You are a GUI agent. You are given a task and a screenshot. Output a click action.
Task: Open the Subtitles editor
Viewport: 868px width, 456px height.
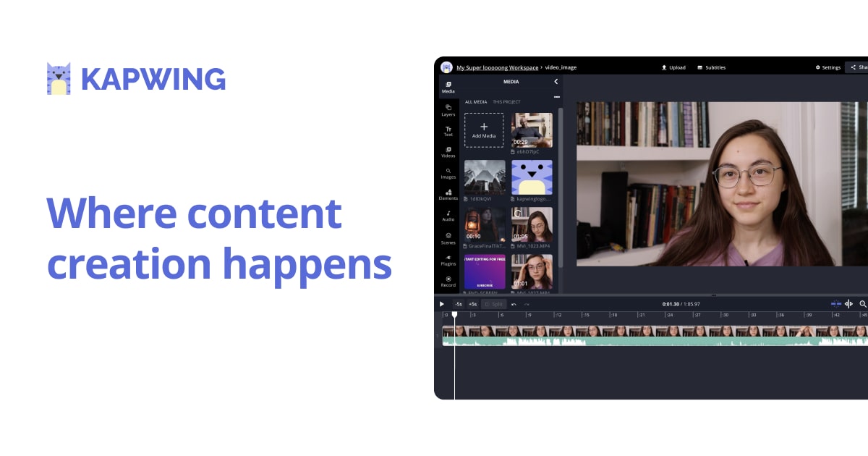pos(711,67)
